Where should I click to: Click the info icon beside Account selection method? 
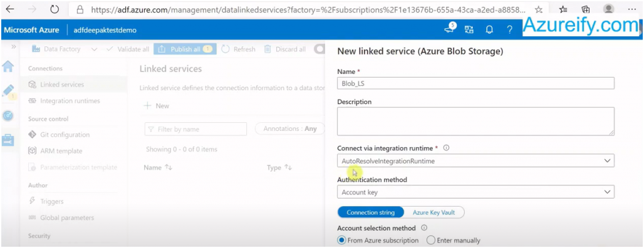[424, 227]
